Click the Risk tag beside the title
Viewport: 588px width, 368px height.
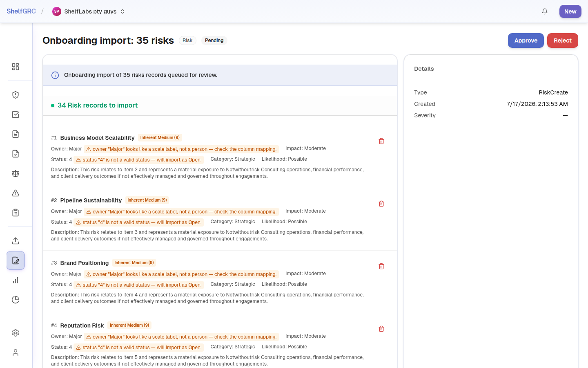click(187, 40)
